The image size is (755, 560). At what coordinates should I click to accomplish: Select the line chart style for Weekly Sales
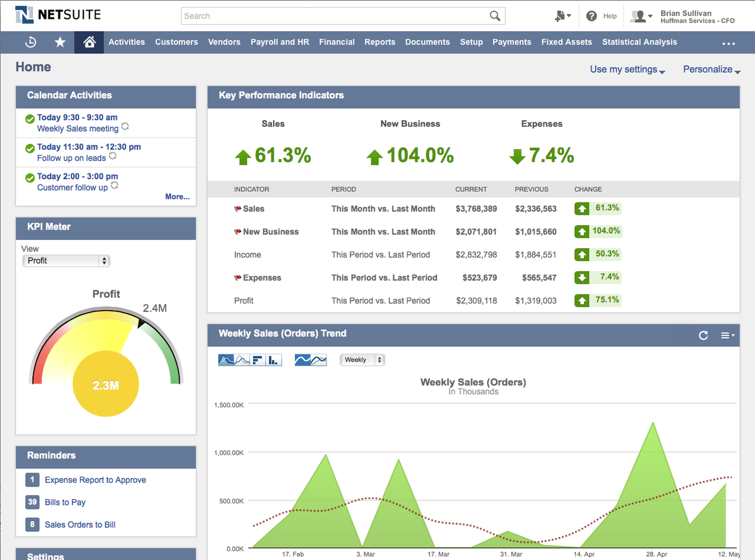coord(242,360)
